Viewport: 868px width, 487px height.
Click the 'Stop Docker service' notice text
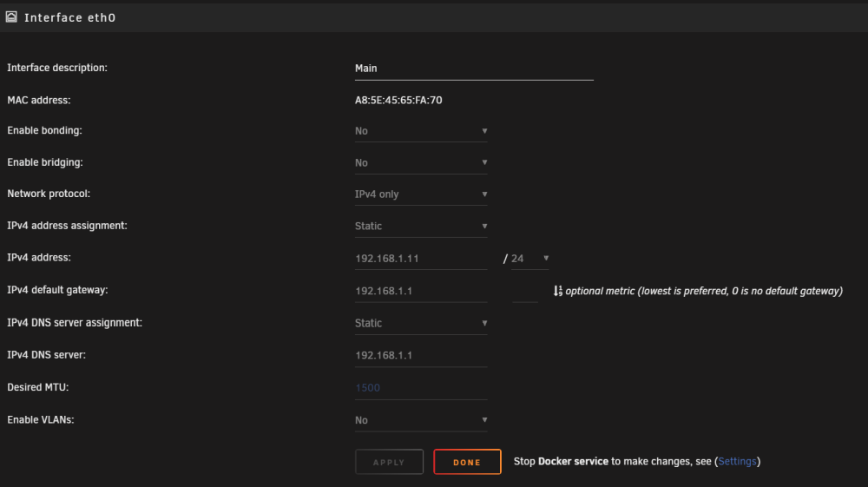636,462
